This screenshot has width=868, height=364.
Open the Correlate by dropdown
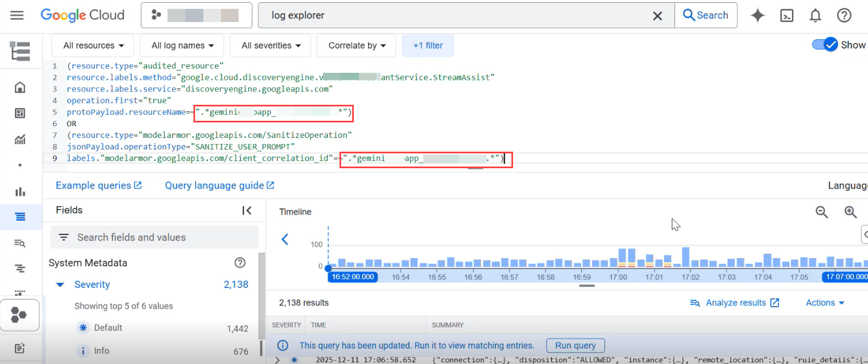(357, 46)
